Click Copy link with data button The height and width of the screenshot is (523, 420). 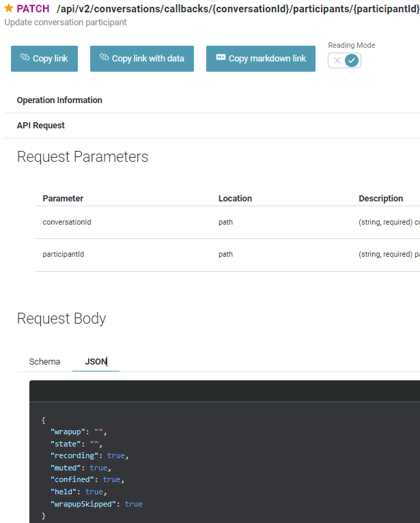tap(142, 59)
